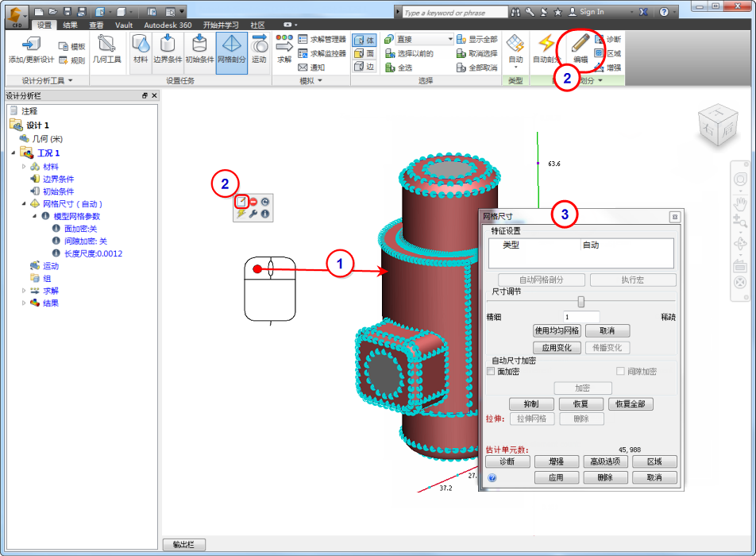Click the 抑制 button

point(530,404)
